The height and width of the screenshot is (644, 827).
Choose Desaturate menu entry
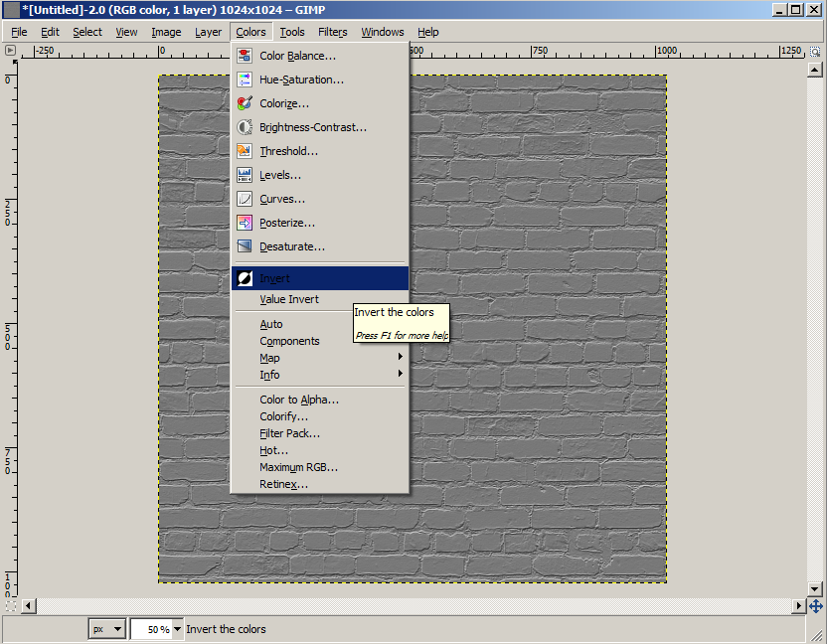pos(320,246)
